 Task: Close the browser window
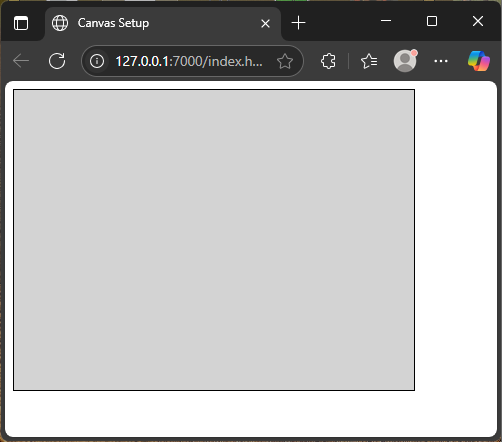[478, 21]
